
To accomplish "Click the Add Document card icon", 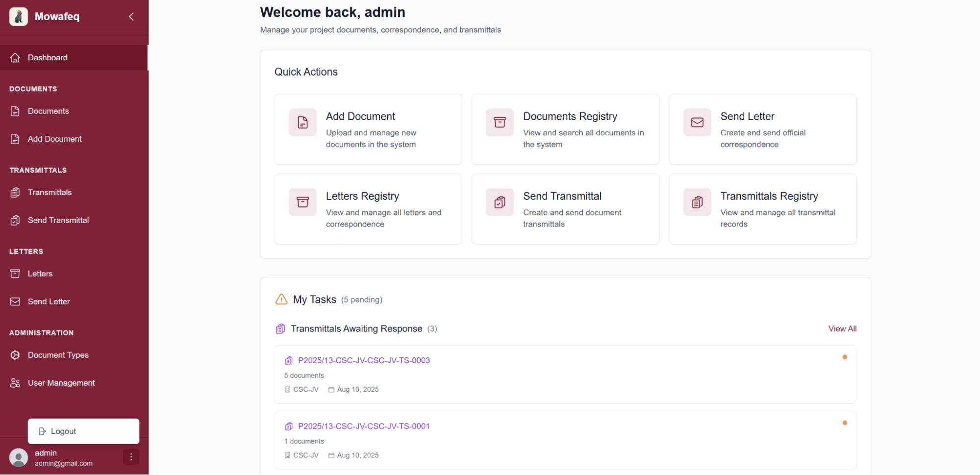I will tap(302, 123).
